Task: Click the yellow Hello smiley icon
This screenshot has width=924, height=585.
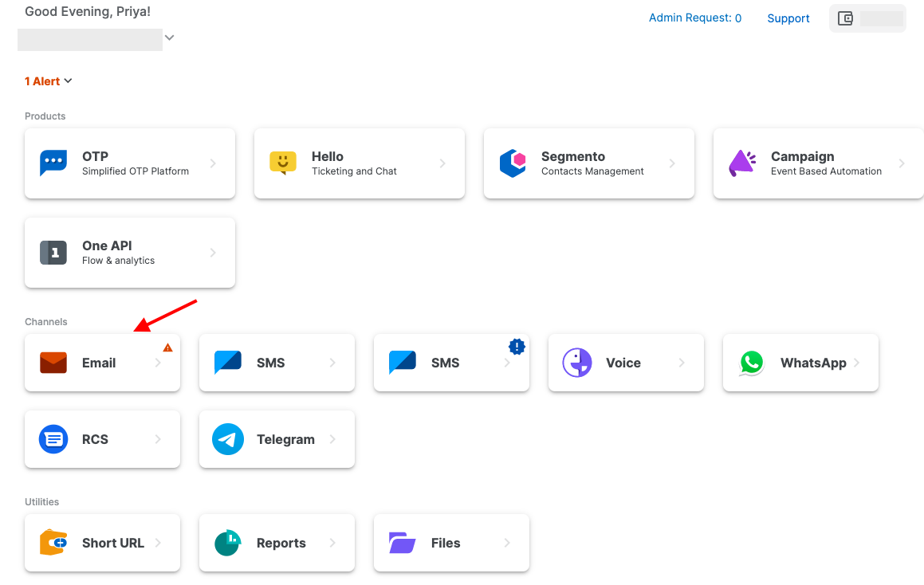Action: [x=283, y=163]
